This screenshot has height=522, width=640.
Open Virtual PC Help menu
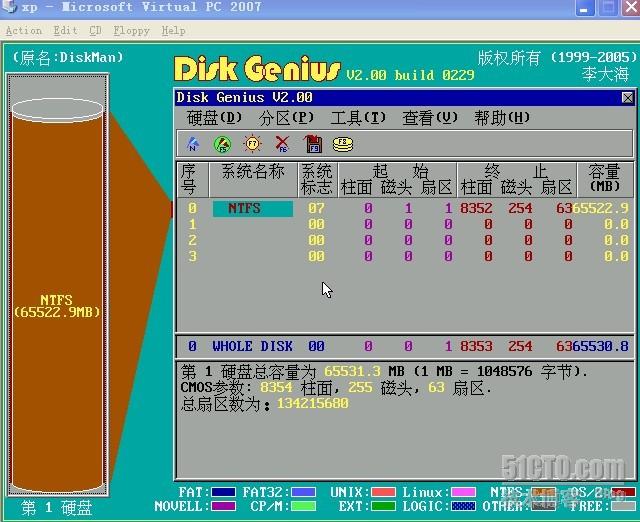point(173,31)
